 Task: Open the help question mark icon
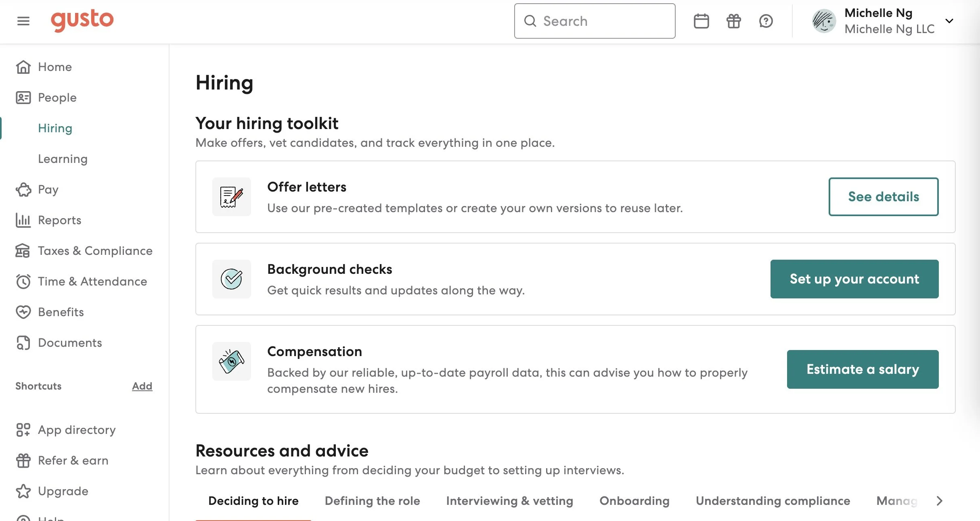(766, 21)
